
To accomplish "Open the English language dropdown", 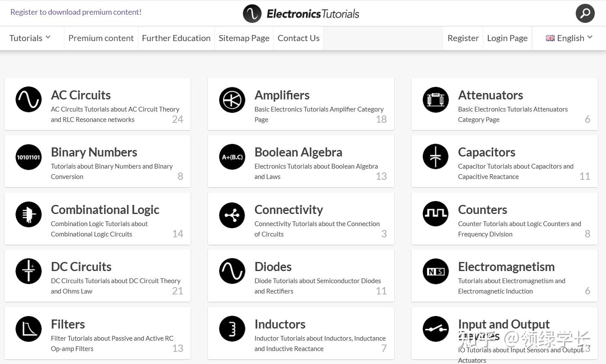I will [x=569, y=38].
